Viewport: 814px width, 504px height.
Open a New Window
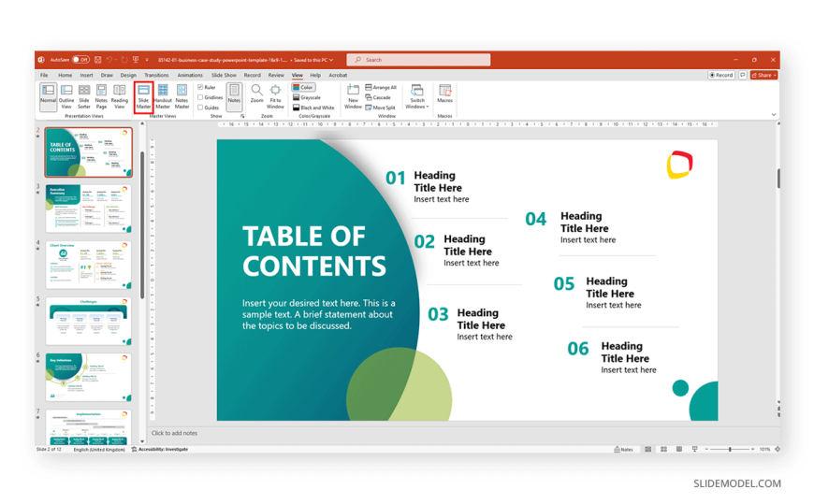[x=353, y=96]
